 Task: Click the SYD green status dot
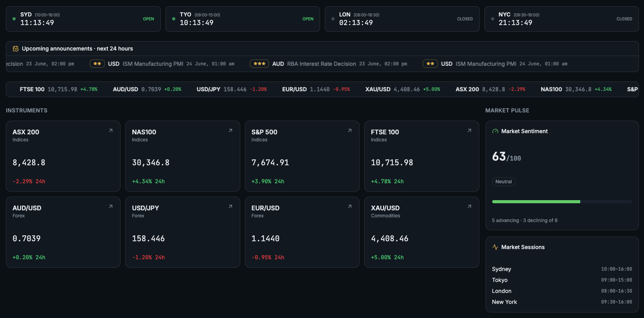pos(14,19)
